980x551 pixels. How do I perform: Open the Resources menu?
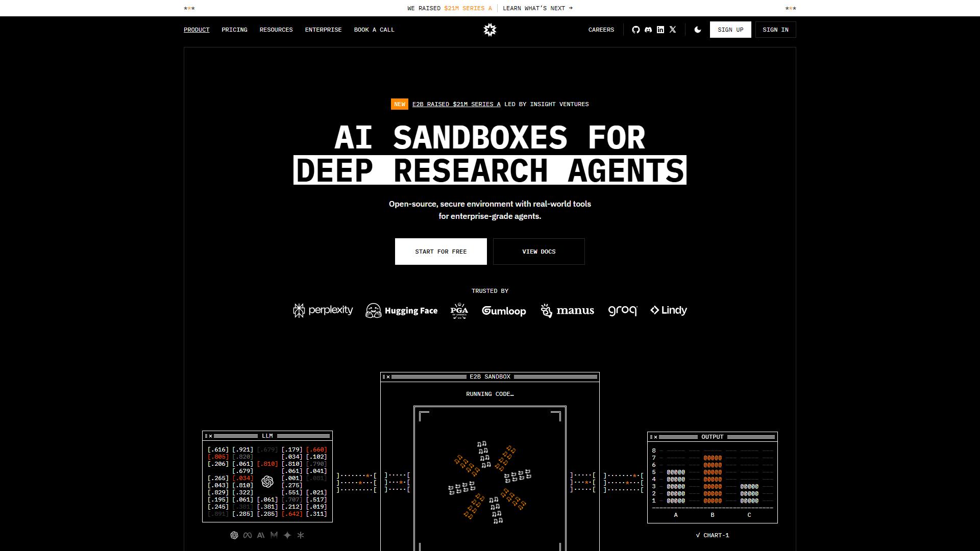click(x=276, y=30)
